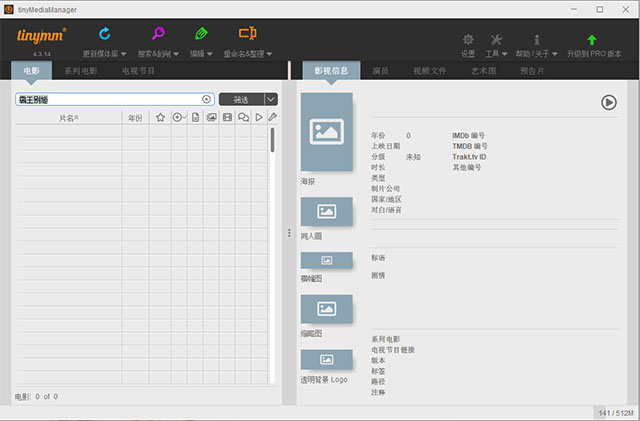
Task: Click the watched play-triangle column icon
Action: click(259, 118)
